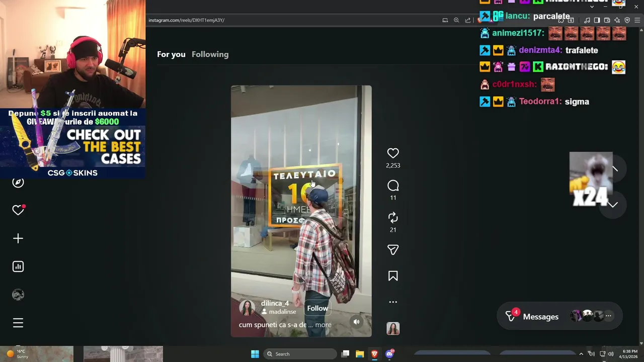
Task: Open the reel's comments icon
Action: click(393, 186)
